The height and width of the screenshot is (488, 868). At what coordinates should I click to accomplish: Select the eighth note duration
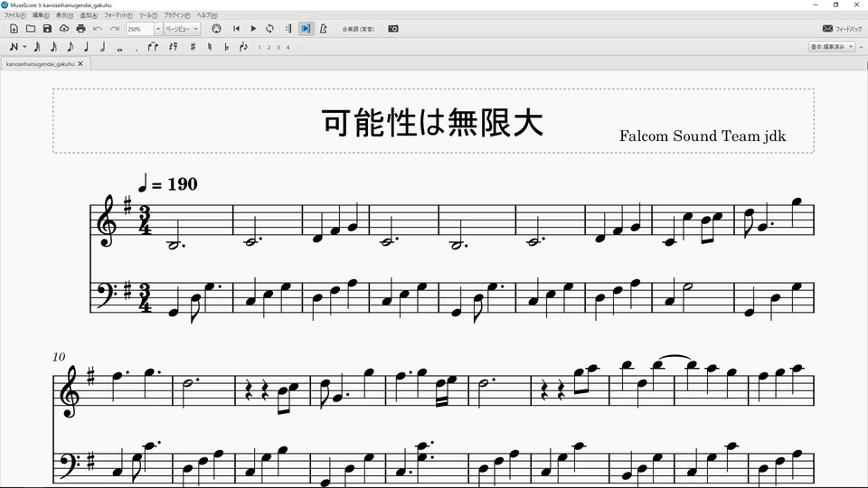(71, 47)
